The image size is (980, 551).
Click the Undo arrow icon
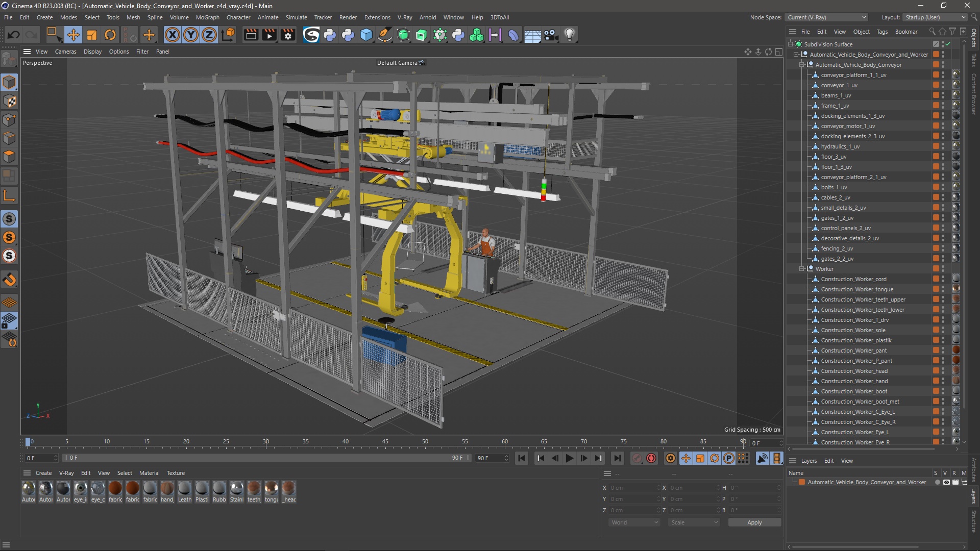14,35
